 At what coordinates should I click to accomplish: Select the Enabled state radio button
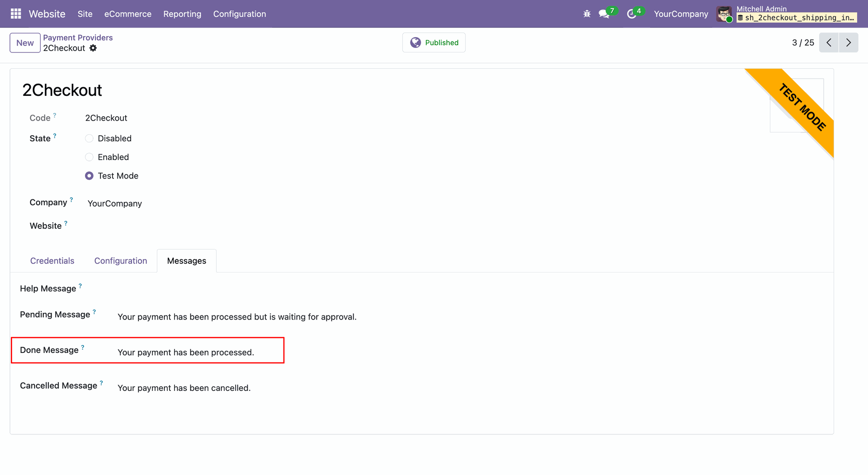point(90,157)
